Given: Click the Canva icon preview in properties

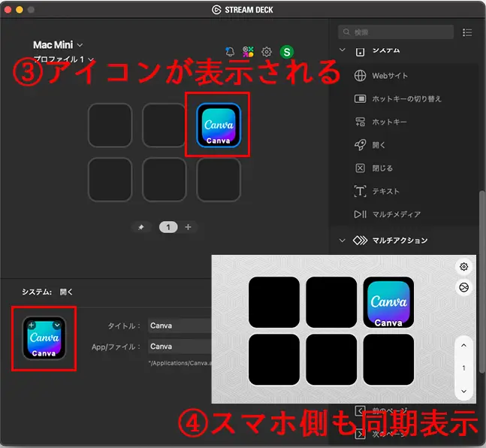Looking at the screenshot, I should pos(44,338).
